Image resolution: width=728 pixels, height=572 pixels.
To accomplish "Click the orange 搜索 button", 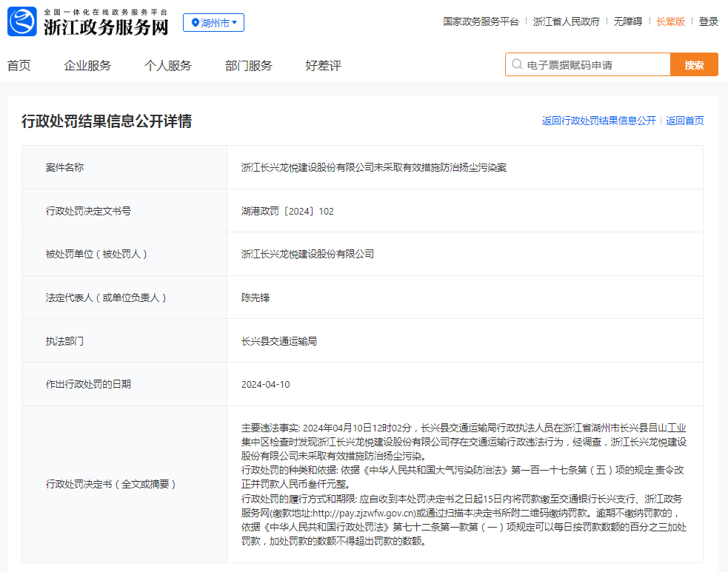I will [694, 64].
